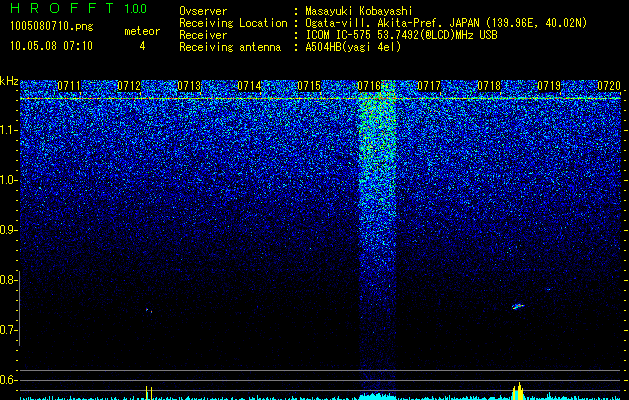Click the 0716 time marker
This screenshot has width=629, height=400.
coord(369,86)
